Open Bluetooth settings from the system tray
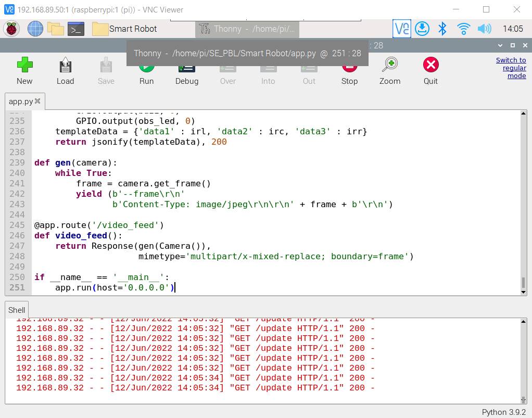532x418 pixels. pyautogui.click(x=443, y=29)
